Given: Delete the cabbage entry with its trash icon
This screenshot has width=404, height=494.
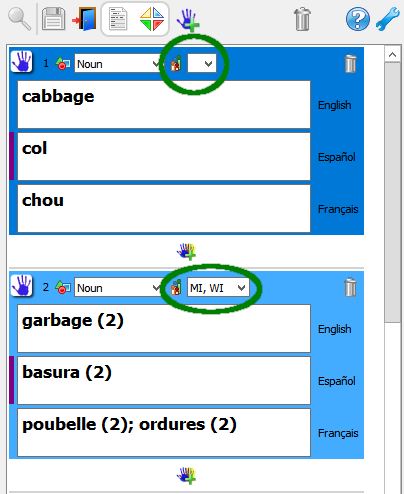Looking at the screenshot, I should 350,63.
